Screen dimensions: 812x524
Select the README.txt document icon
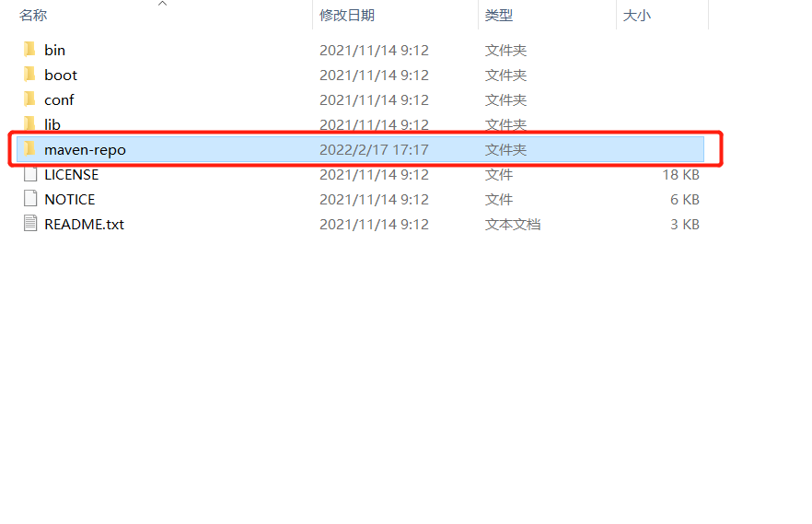30,224
